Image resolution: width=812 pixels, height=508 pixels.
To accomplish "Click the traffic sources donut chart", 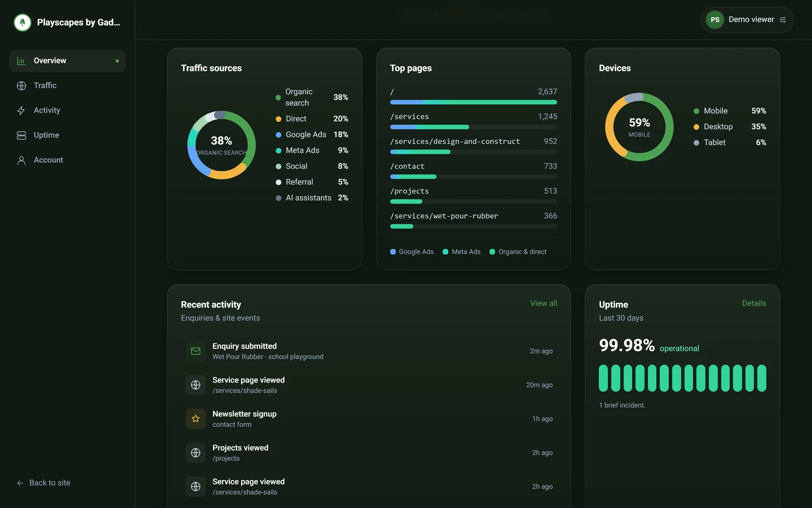I will (221, 145).
